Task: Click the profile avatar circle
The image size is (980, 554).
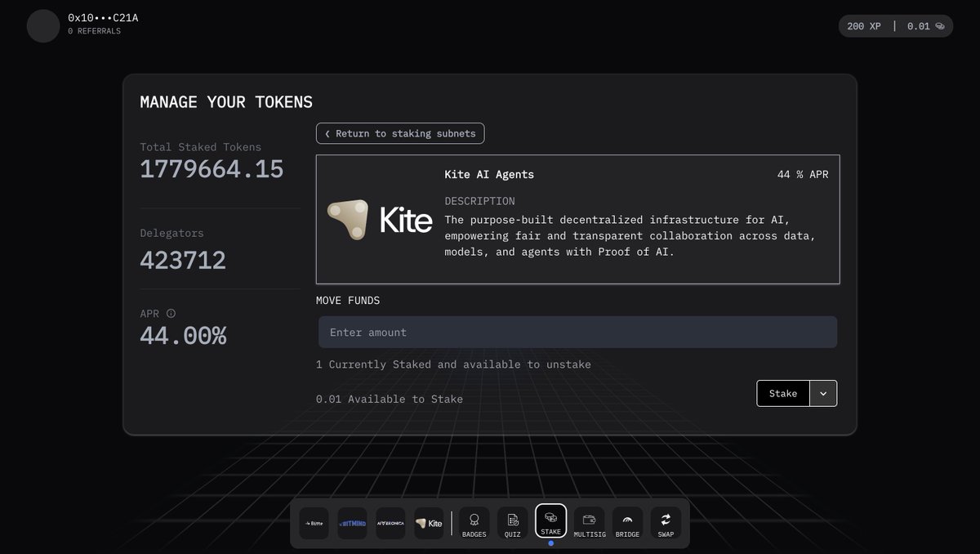Action: pos(43,26)
